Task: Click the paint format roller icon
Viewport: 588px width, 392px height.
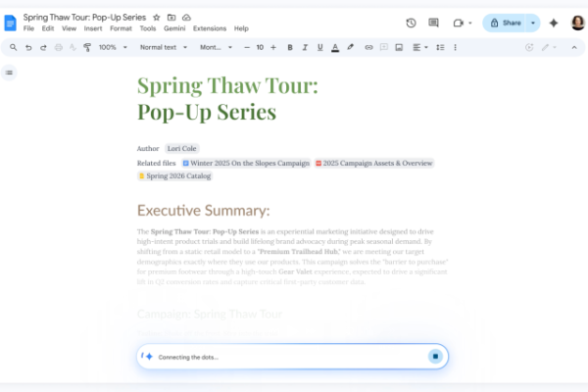Action: (x=87, y=47)
